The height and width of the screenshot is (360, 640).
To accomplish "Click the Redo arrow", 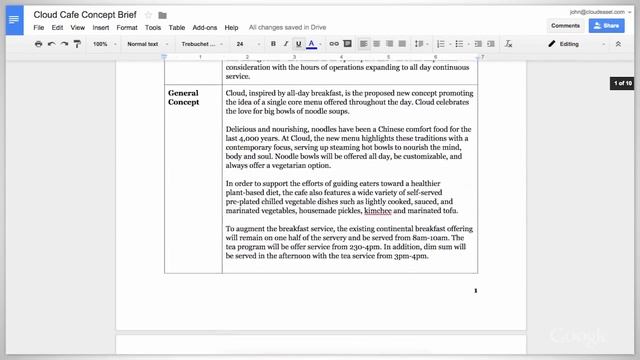I will pos(64,44).
